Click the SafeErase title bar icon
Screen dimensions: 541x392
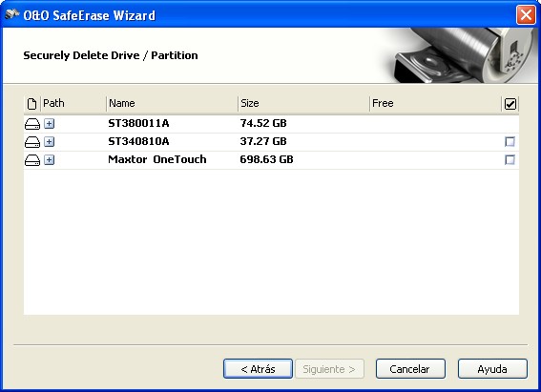pyautogui.click(x=12, y=14)
